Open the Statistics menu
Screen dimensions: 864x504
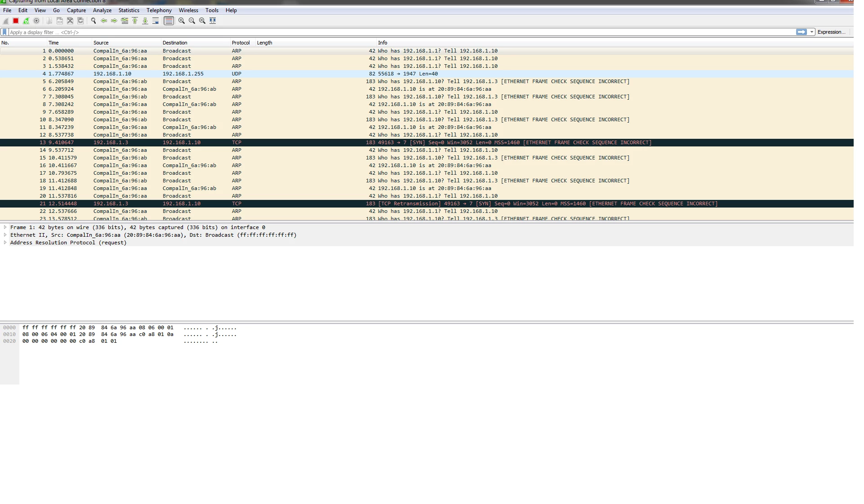pyautogui.click(x=129, y=10)
